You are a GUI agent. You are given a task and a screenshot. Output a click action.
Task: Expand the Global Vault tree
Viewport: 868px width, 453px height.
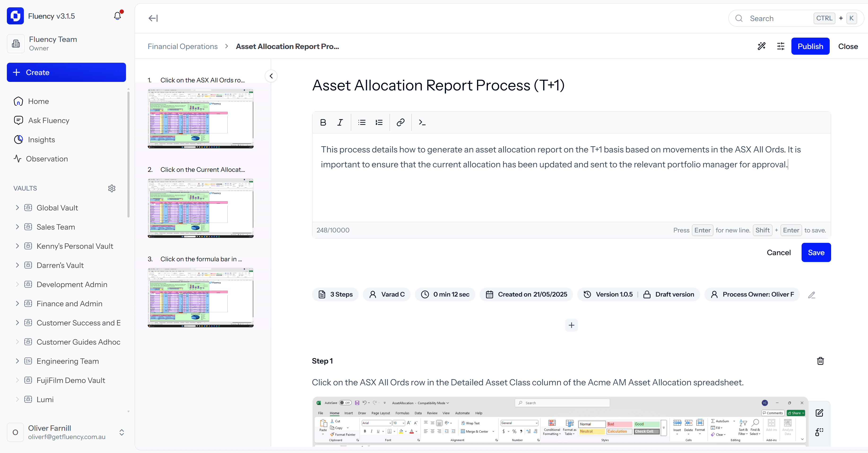click(17, 208)
